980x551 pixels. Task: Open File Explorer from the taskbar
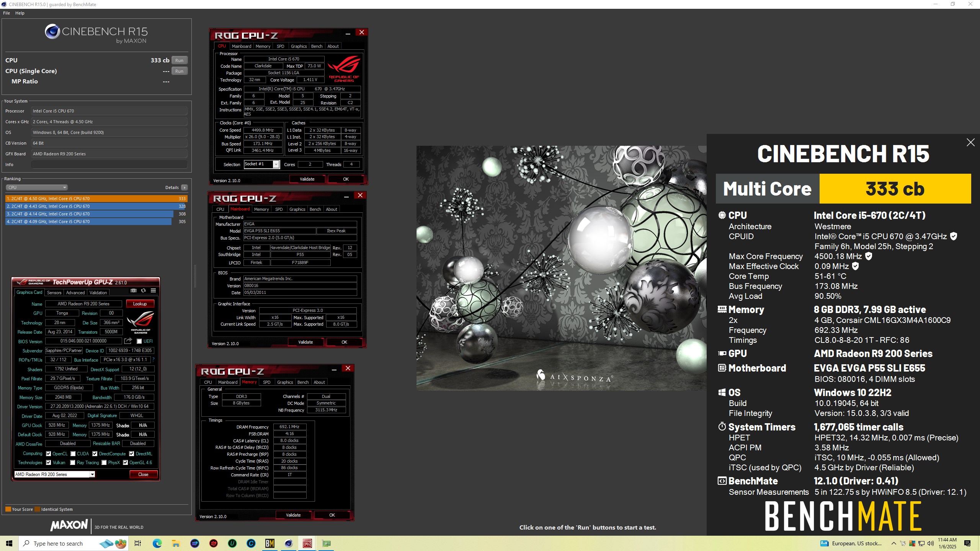[x=176, y=543]
